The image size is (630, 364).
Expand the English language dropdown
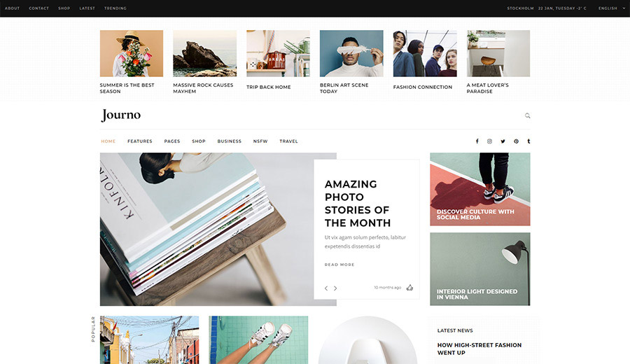(612, 8)
